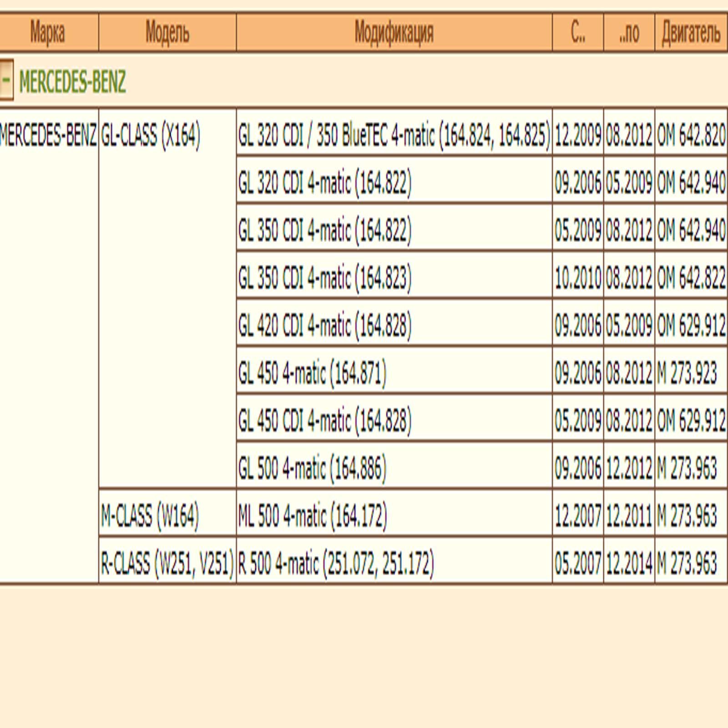Select GL 320 CDI / 350 BlueTEC modification
Image resolution: width=728 pixels, height=728 pixels.
[x=394, y=135]
